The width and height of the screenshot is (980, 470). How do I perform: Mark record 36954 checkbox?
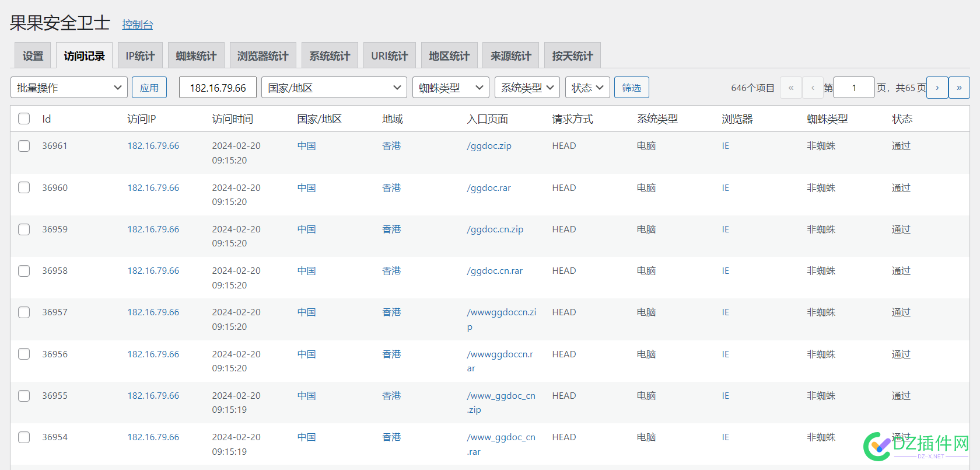(x=24, y=437)
